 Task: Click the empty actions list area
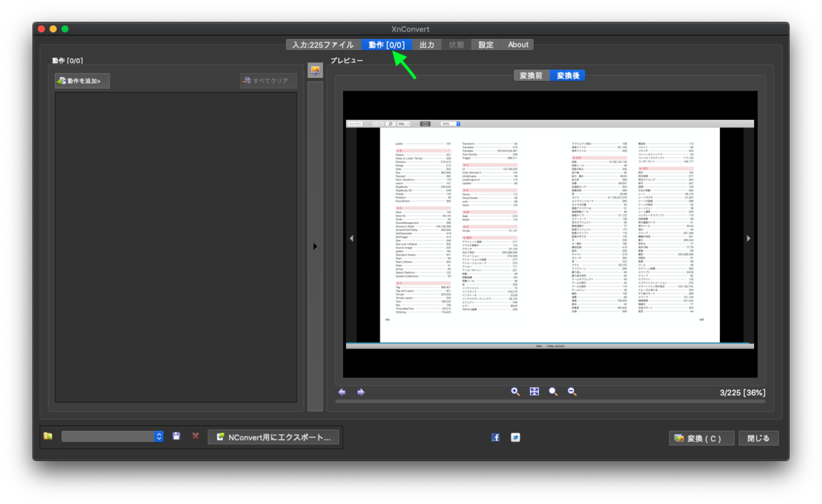pyautogui.click(x=175, y=247)
